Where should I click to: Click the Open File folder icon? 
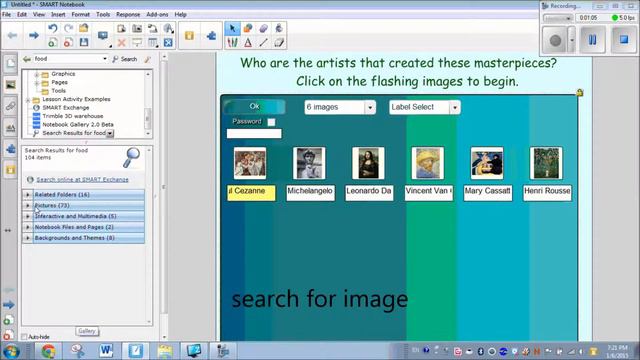(84, 28)
